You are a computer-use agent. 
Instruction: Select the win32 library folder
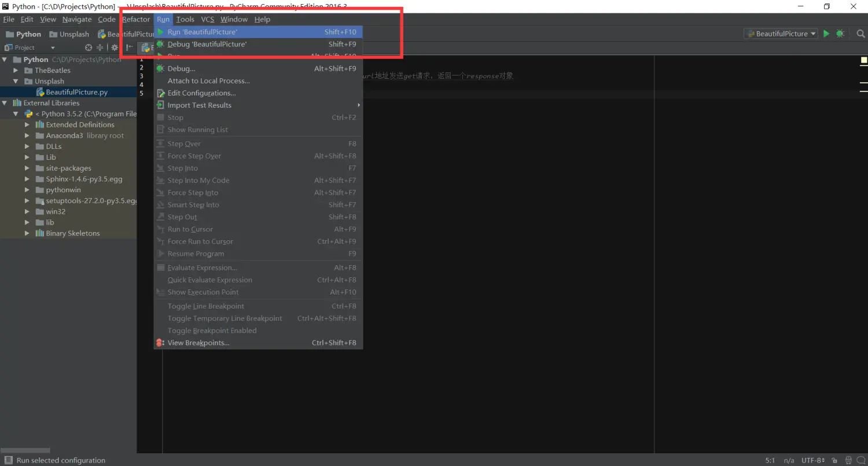tap(56, 212)
